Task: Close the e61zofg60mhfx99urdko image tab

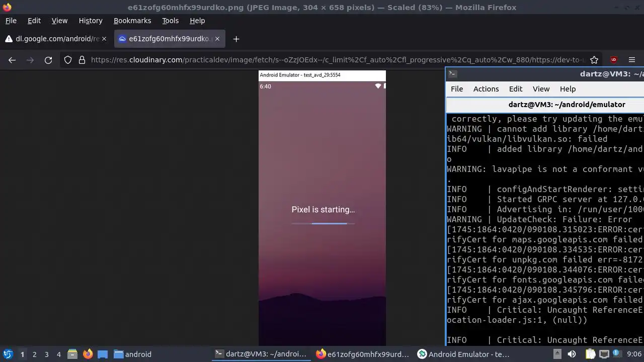Action: tap(217, 39)
